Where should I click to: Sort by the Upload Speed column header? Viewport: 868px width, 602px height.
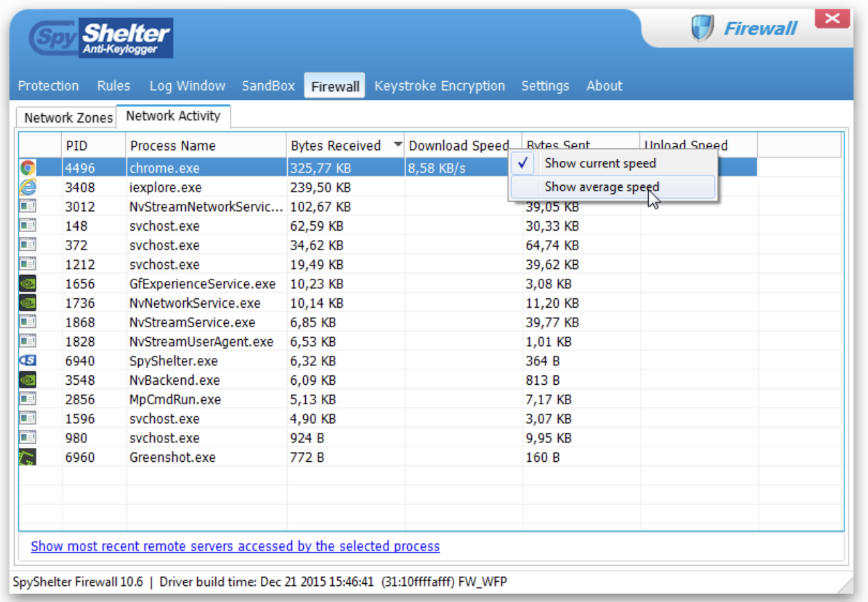[x=699, y=145]
